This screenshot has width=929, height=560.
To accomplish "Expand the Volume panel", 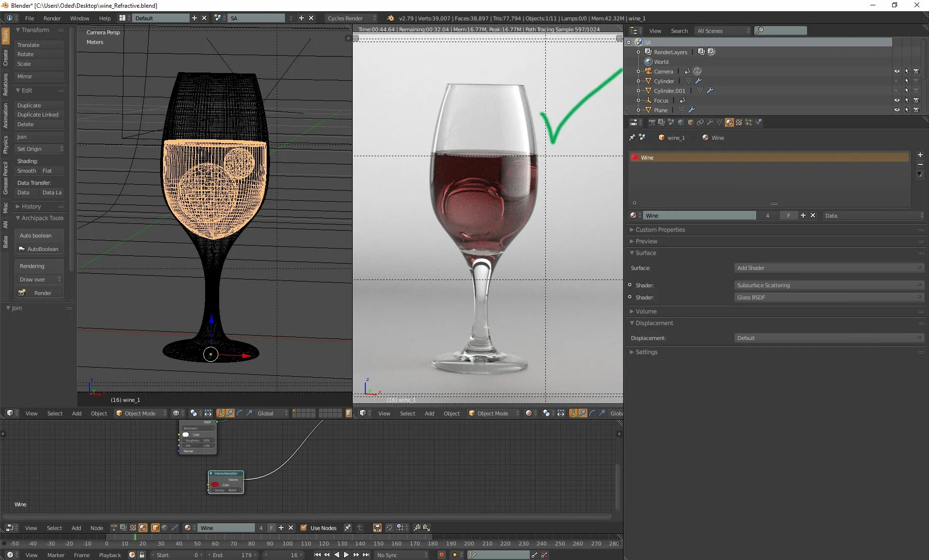I will (x=645, y=311).
